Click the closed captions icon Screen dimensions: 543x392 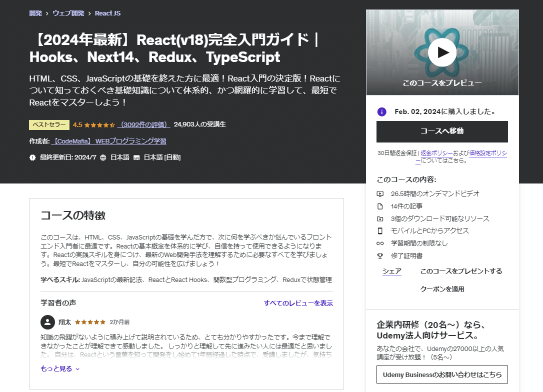136,158
